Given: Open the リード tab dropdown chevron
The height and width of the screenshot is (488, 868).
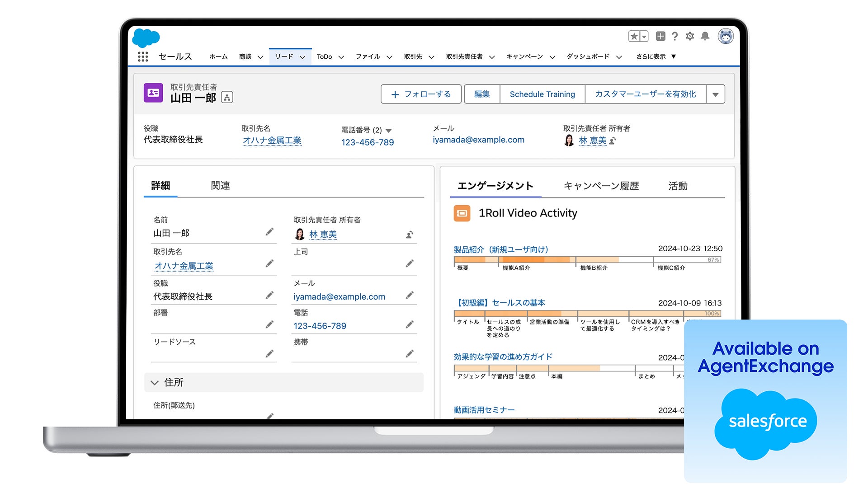Looking at the screenshot, I should click(302, 57).
